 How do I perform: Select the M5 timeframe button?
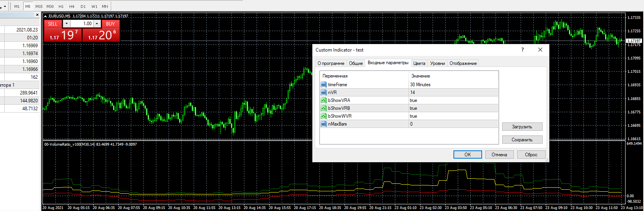pyautogui.click(x=28, y=6)
